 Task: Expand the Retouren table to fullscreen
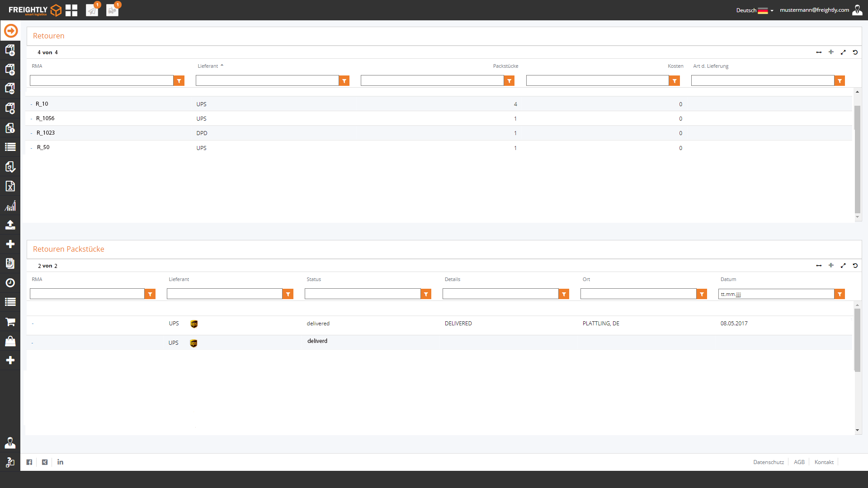tap(843, 52)
